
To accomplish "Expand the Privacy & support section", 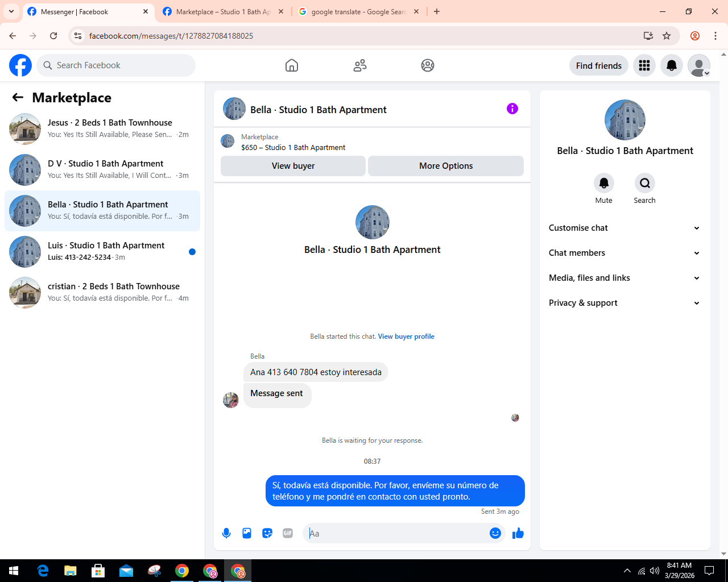I will point(625,303).
